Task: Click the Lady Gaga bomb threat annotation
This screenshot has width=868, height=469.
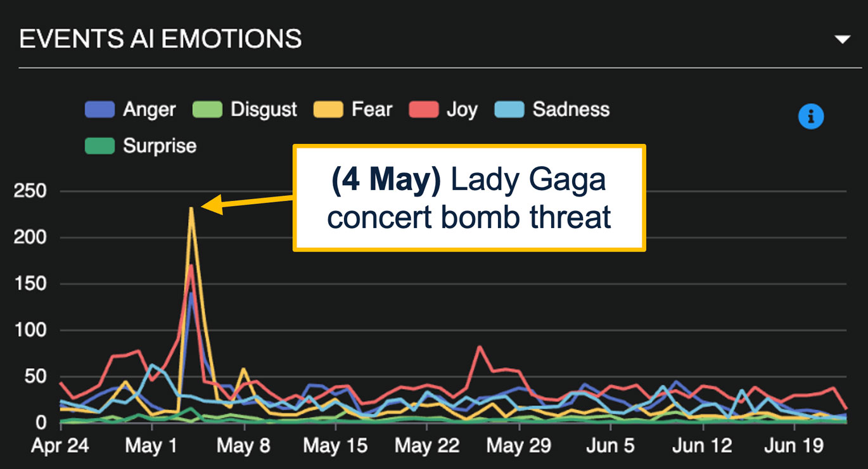Action: pos(469,198)
